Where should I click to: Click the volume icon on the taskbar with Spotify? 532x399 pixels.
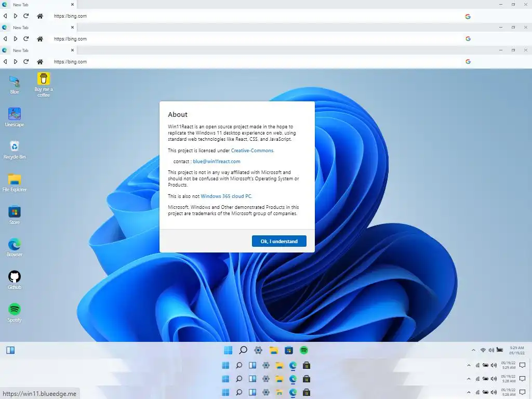click(491, 350)
